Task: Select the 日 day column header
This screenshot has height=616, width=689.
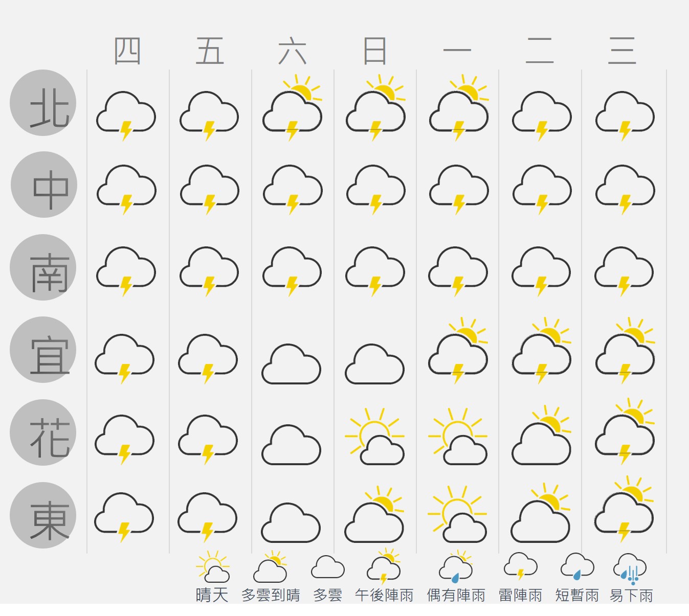Action: [x=374, y=51]
